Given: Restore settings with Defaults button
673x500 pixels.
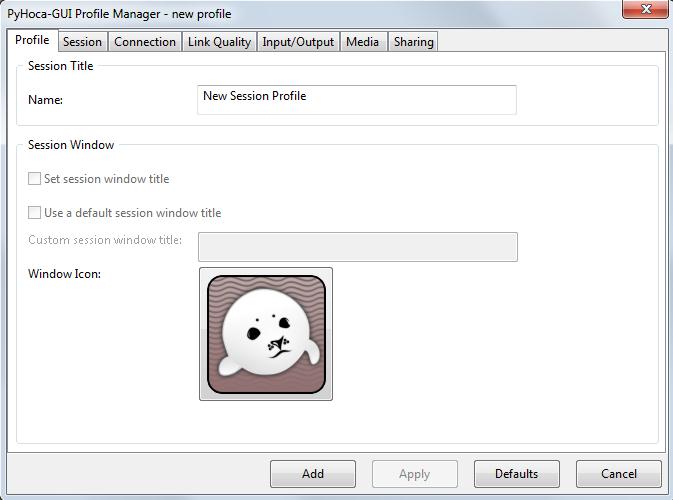Looking at the screenshot, I should (517, 474).
